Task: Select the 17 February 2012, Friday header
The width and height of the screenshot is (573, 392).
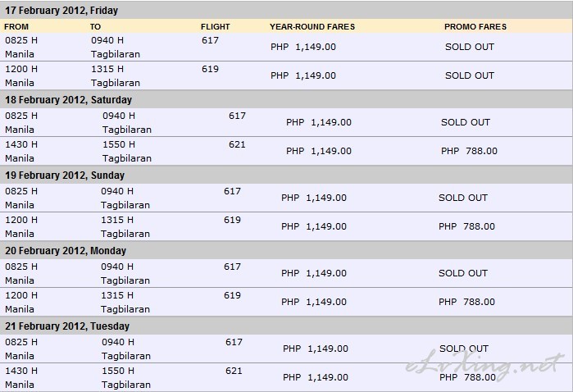Action: tap(61, 11)
